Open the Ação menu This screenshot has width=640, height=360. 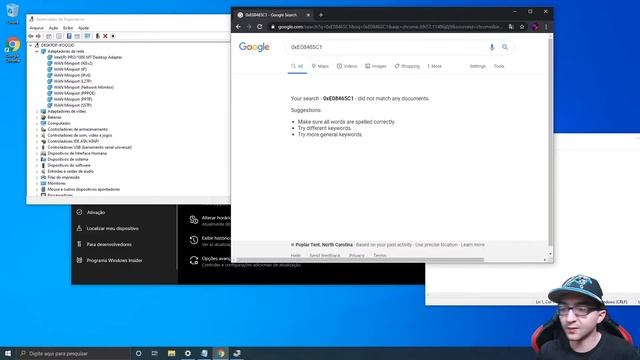click(53, 28)
